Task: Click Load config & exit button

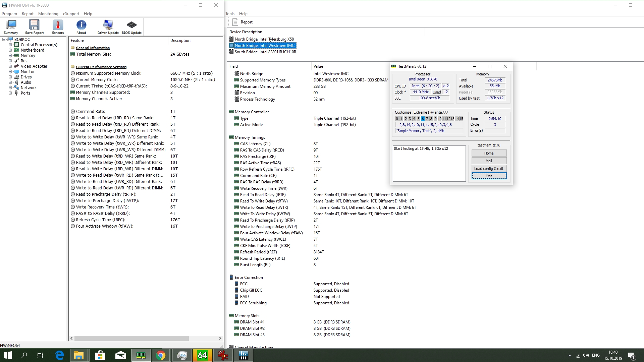Action: pyautogui.click(x=489, y=169)
